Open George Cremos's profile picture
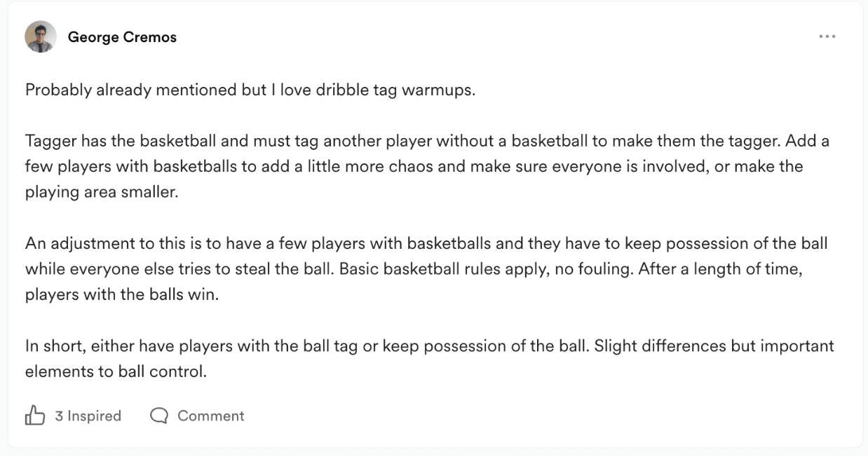Image resolution: width=868 pixels, height=457 pixels. pyautogui.click(x=41, y=36)
